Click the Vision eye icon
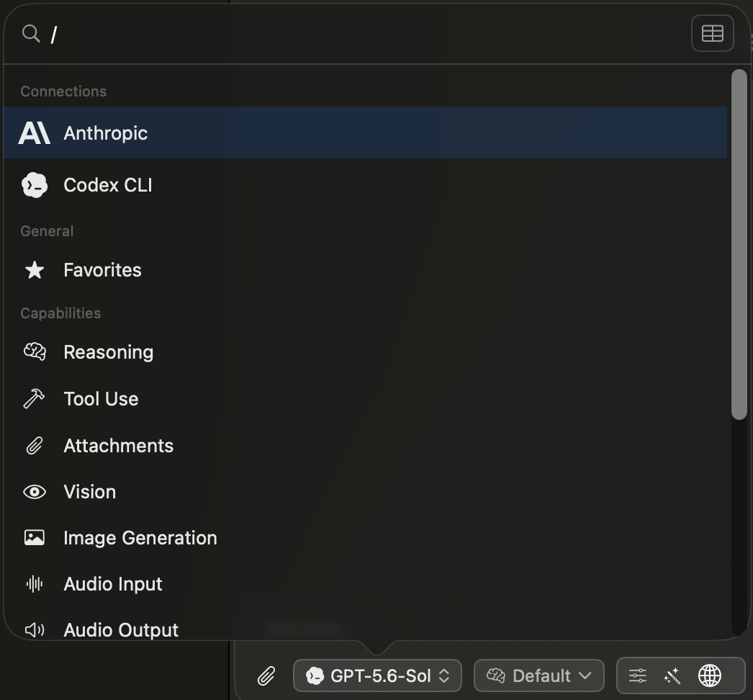 click(x=35, y=492)
